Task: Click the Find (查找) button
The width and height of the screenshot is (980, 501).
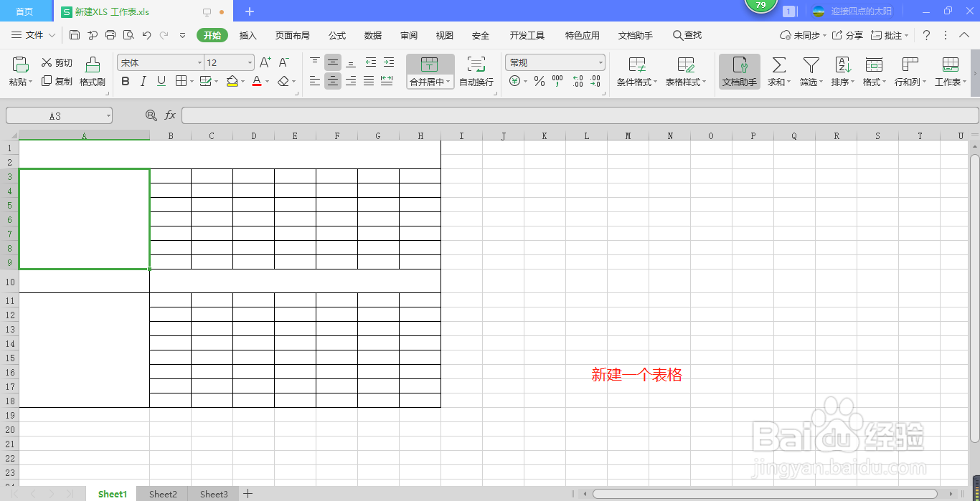Action: click(687, 35)
